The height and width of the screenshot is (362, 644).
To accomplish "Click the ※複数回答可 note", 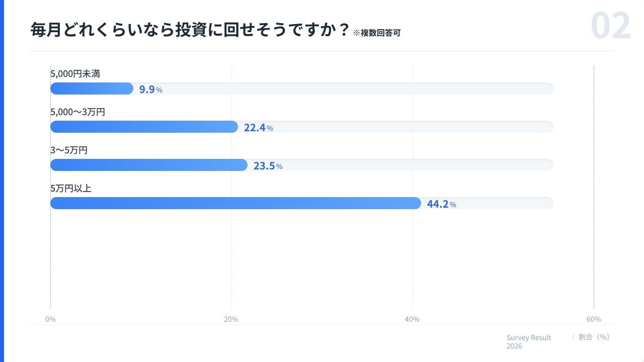I will click(x=376, y=33).
